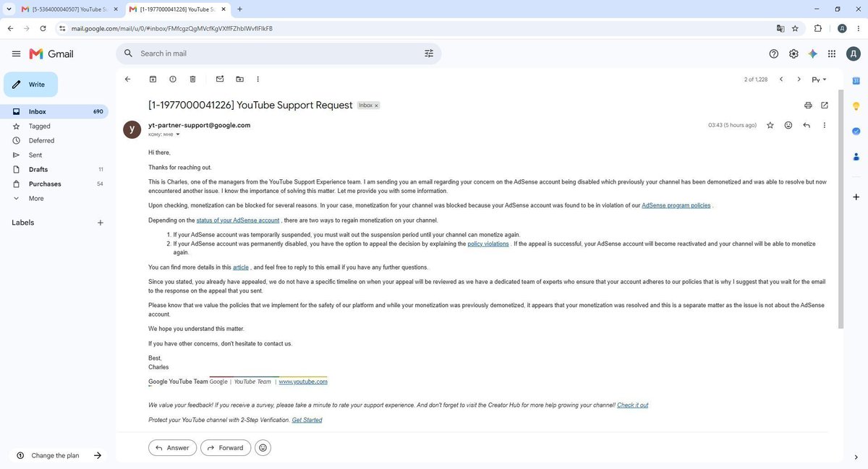
Task: Open input language selector dropdown
Action: [x=820, y=79]
